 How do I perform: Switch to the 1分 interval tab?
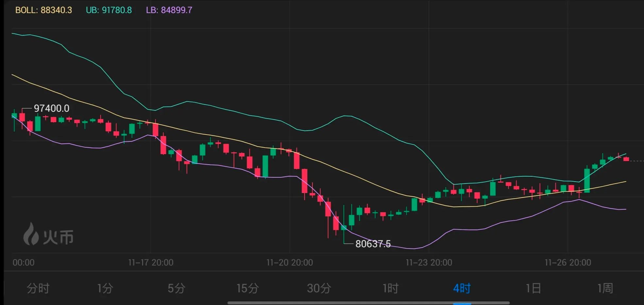pos(105,288)
